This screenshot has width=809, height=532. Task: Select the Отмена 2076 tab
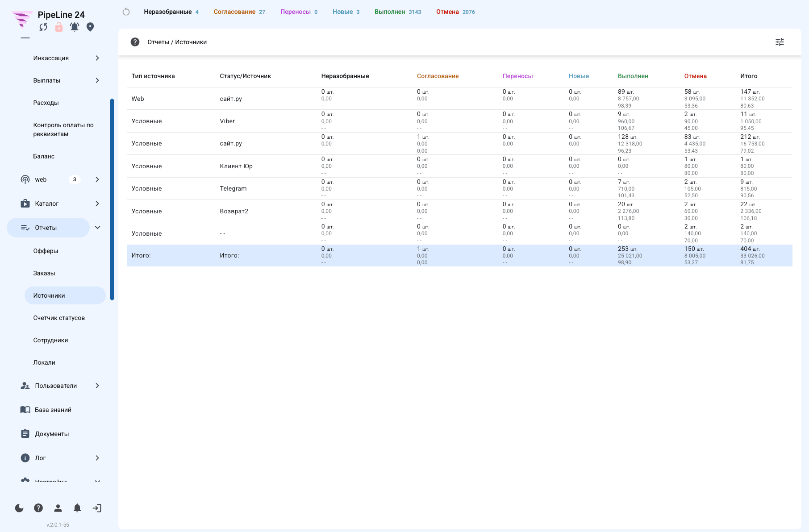455,12
